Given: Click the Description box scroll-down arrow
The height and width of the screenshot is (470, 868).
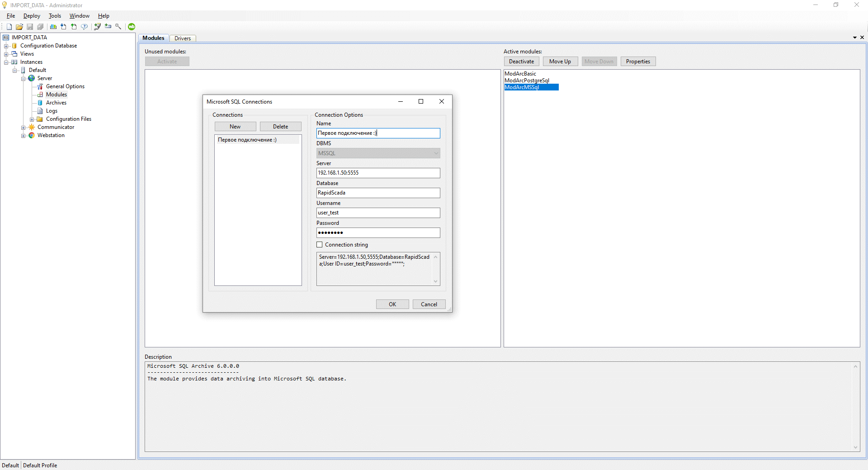Looking at the screenshot, I should pyautogui.click(x=855, y=447).
